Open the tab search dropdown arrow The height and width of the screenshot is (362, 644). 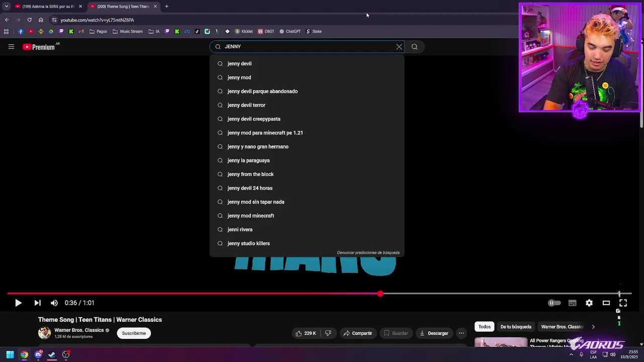click(6, 7)
